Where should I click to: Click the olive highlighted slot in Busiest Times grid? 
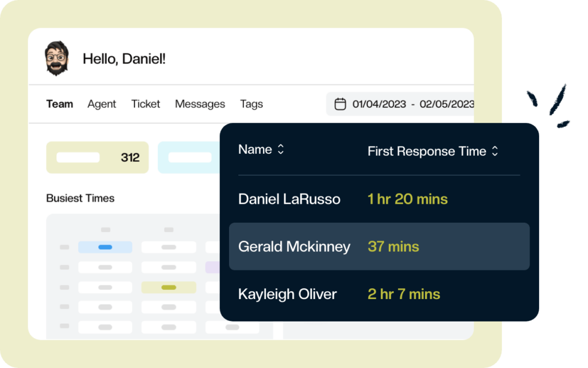(x=169, y=287)
